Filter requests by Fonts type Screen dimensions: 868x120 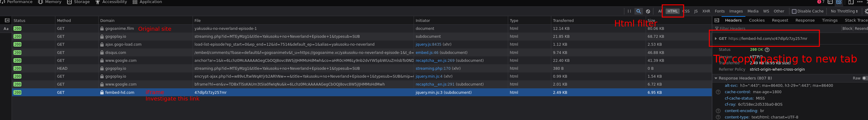pyautogui.click(x=720, y=11)
